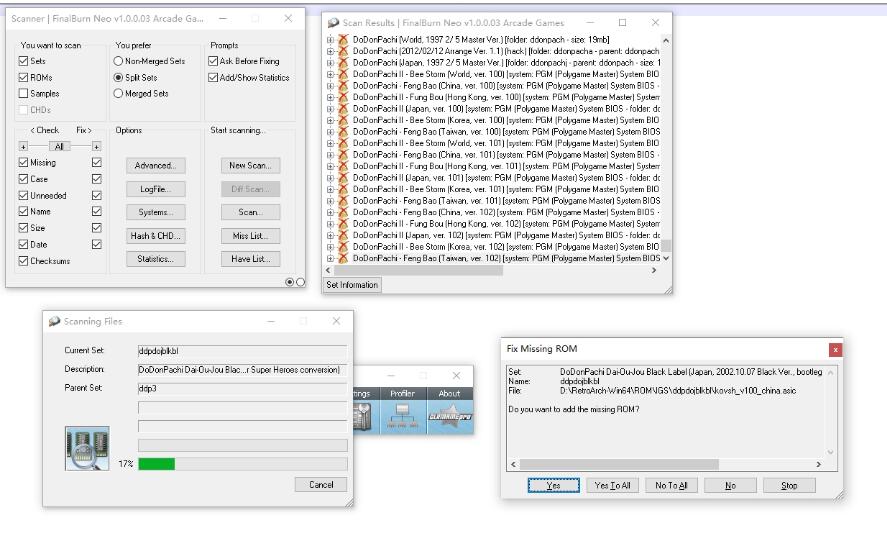Open the About tab
Screen dimensions: 887x560
click(x=450, y=393)
